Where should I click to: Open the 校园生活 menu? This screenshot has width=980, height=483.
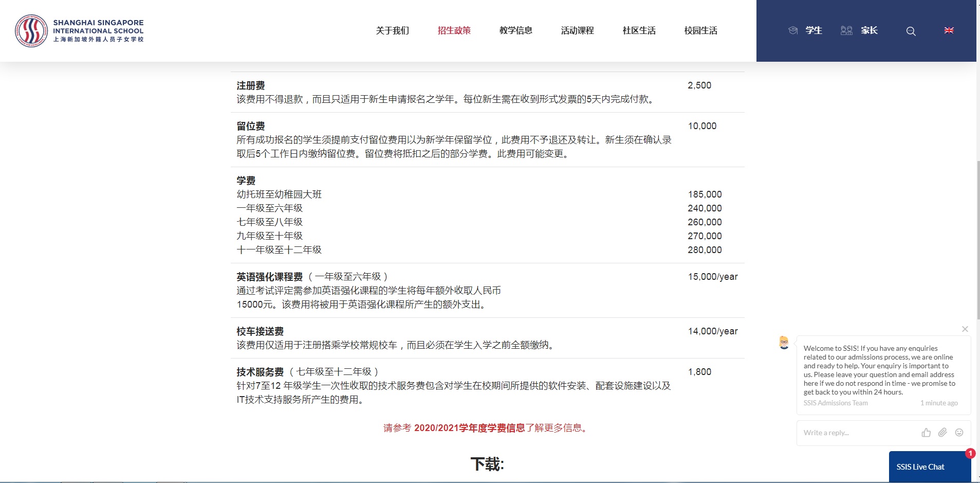700,31
